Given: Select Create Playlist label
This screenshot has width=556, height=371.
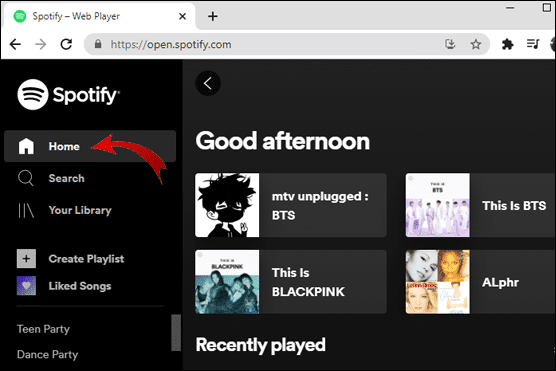Looking at the screenshot, I should (x=86, y=259).
